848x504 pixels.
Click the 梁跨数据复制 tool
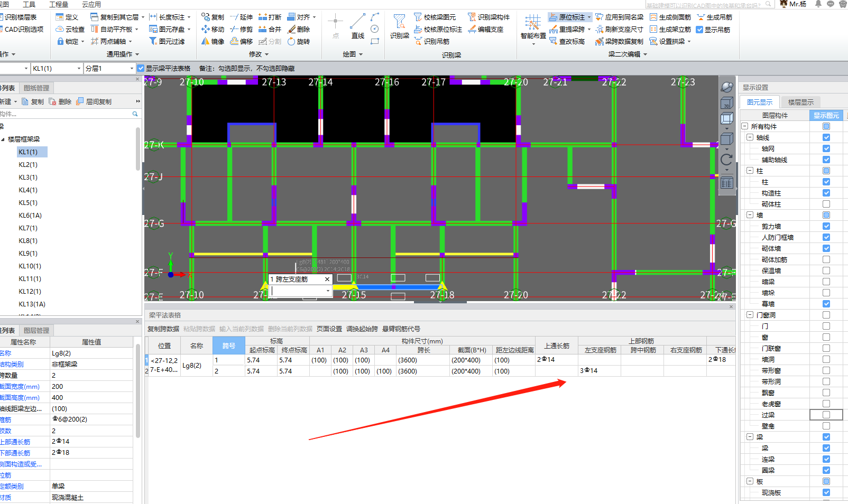coord(619,41)
